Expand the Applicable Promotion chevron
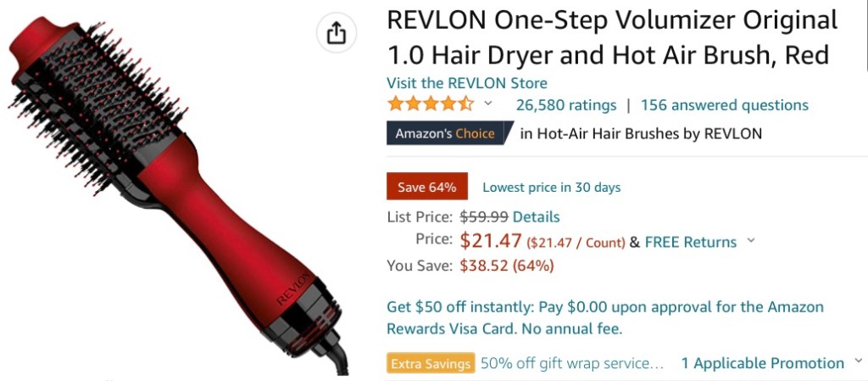 [859, 361]
